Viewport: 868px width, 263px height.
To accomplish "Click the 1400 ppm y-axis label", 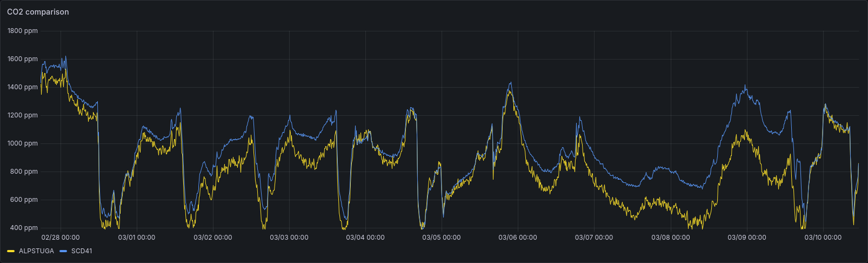I will tap(23, 87).
